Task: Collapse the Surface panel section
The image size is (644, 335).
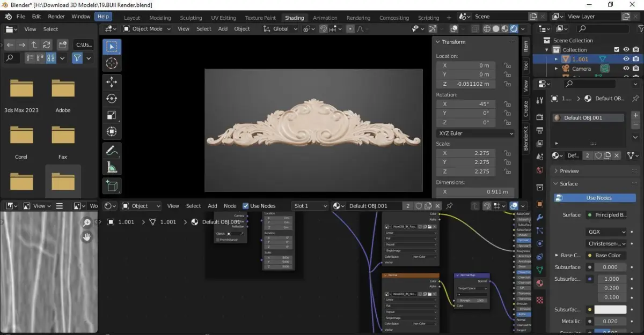Action: [568, 184]
